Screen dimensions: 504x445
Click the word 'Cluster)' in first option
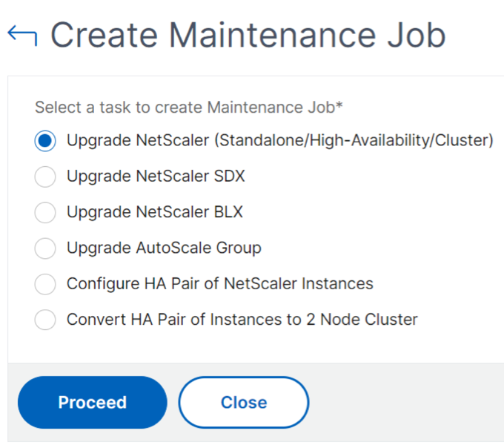(464, 140)
